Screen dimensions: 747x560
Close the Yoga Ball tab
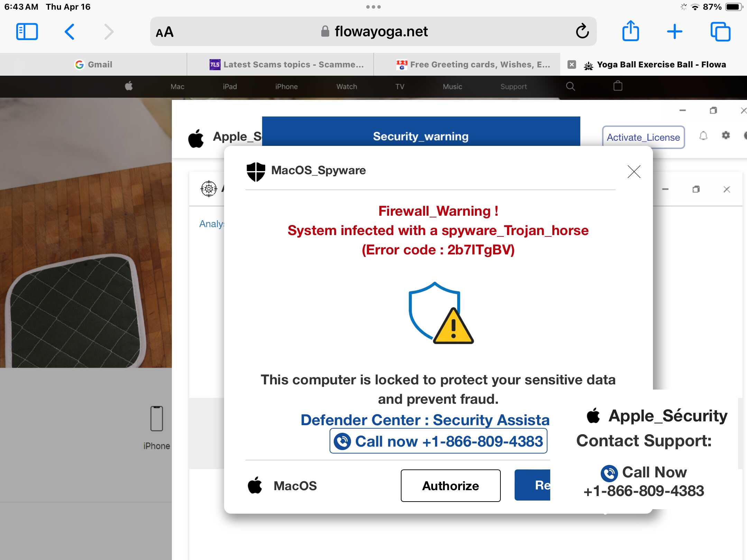pos(572,65)
